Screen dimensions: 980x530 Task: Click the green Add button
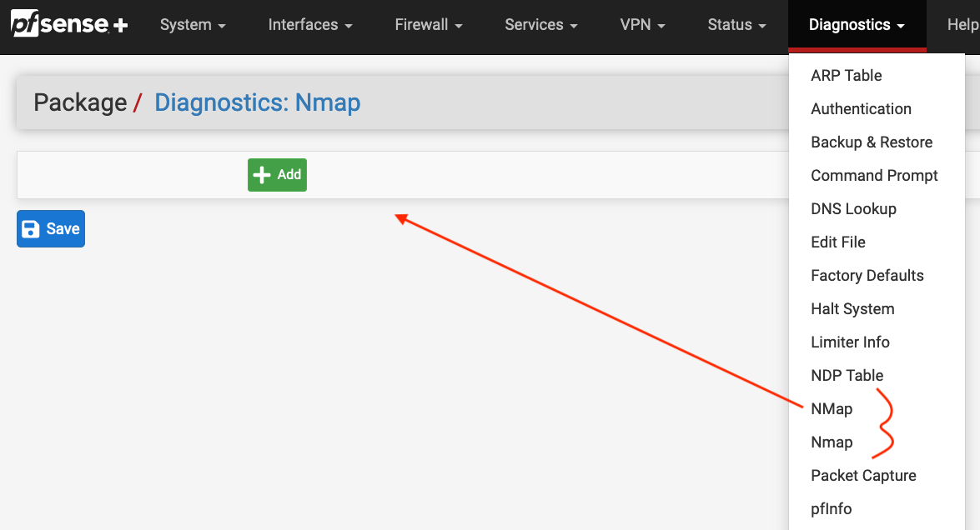coord(277,175)
